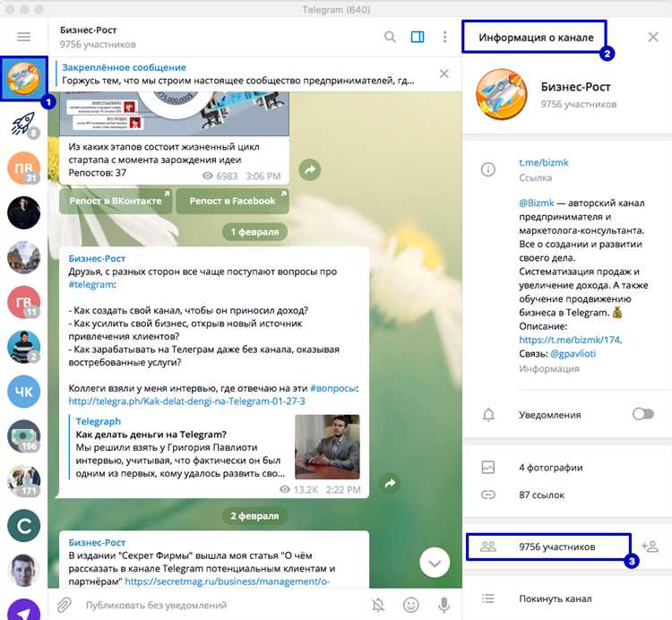Screen dimensions: 672x620
Task: Dismiss the pinned message bar
Action: (444, 73)
